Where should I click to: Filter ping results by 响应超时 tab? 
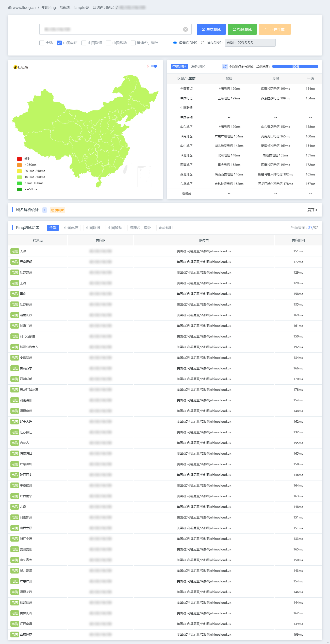(x=166, y=228)
